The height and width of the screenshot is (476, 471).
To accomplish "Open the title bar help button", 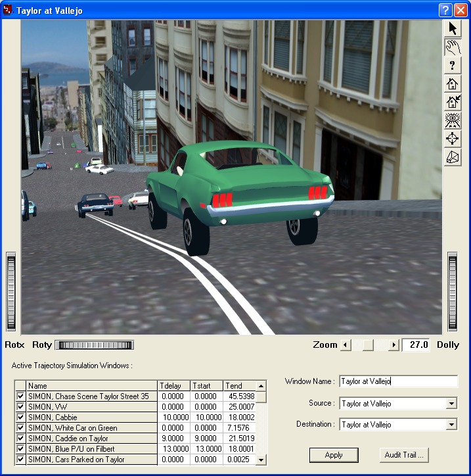I will (x=445, y=10).
